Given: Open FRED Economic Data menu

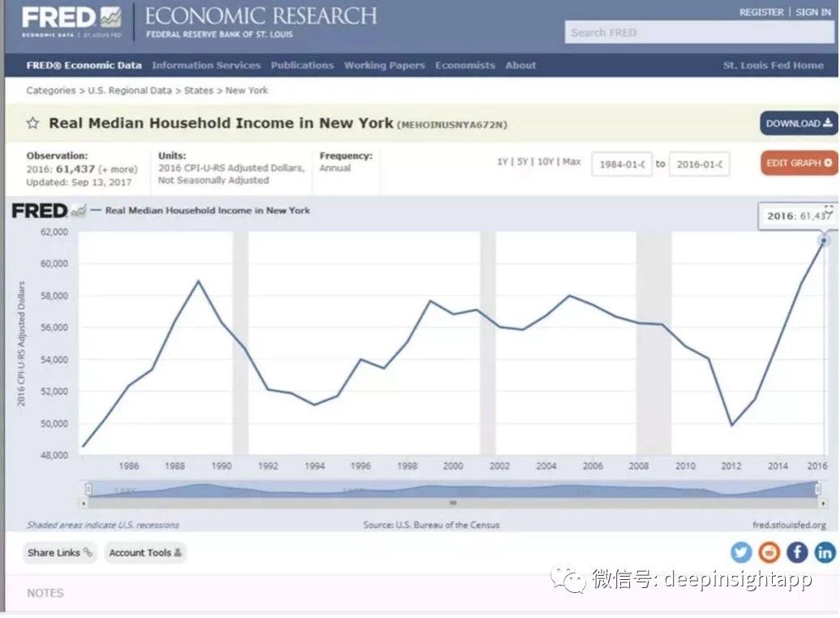Looking at the screenshot, I should coord(84,66).
